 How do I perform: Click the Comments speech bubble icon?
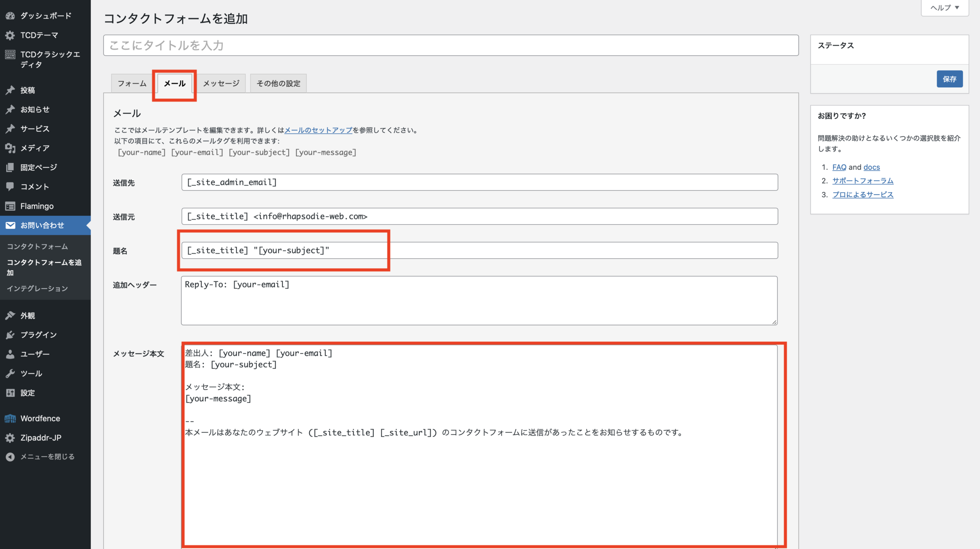pos(10,186)
